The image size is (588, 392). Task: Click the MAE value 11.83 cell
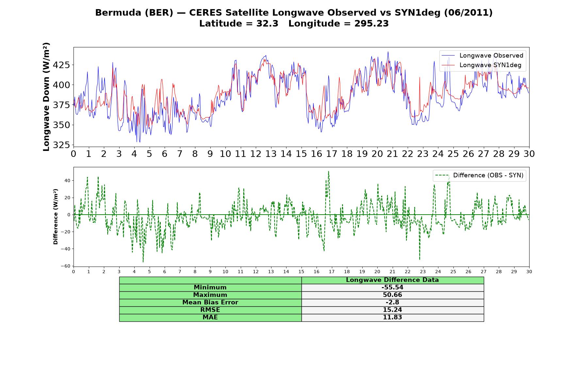tap(392, 318)
